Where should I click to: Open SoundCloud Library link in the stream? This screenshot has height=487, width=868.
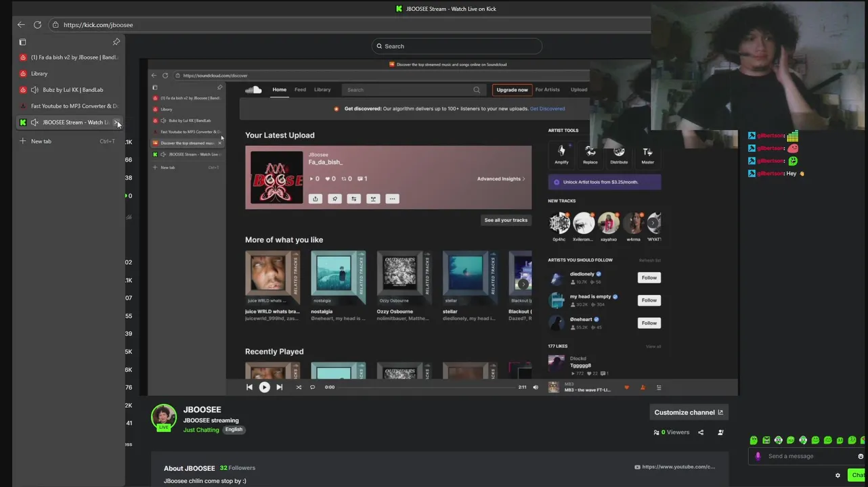tap(322, 90)
